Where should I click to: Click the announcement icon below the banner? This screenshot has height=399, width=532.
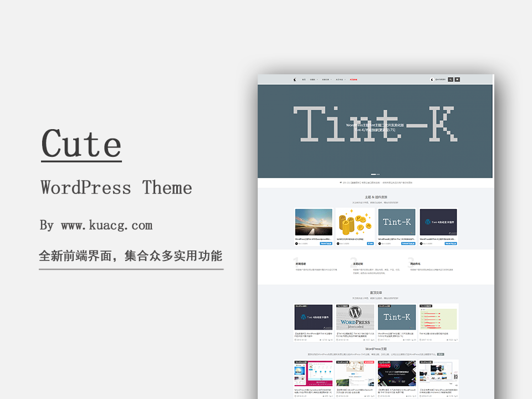(x=340, y=182)
